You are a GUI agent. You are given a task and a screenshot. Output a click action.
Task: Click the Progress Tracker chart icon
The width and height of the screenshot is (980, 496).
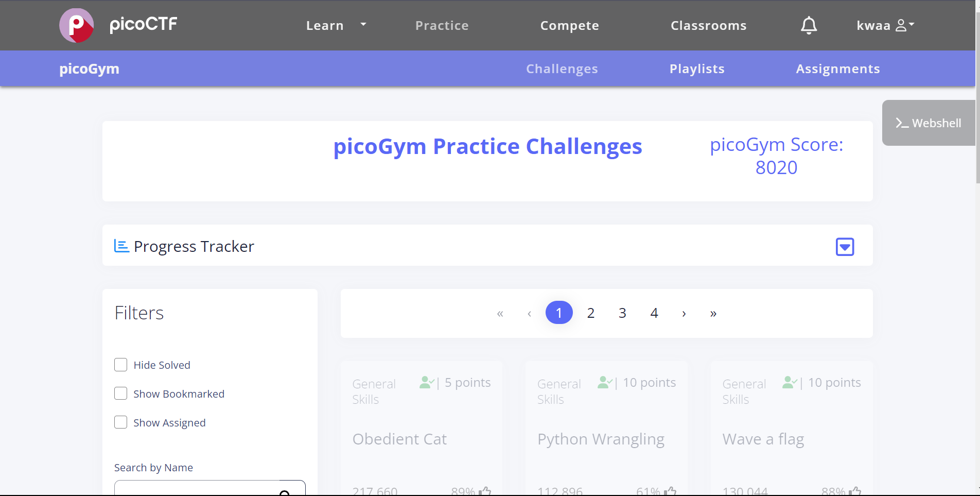click(x=121, y=246)
